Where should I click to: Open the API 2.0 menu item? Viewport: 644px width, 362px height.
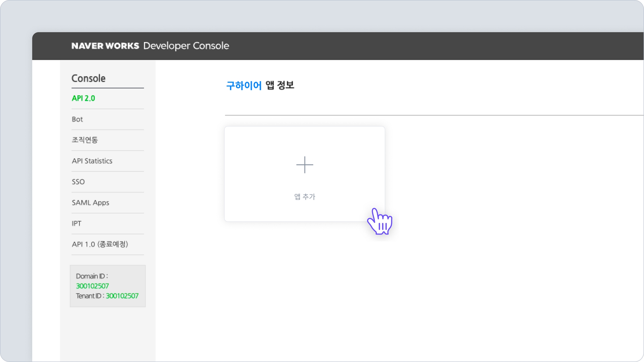pyautogui.click(x=83, y=98)
